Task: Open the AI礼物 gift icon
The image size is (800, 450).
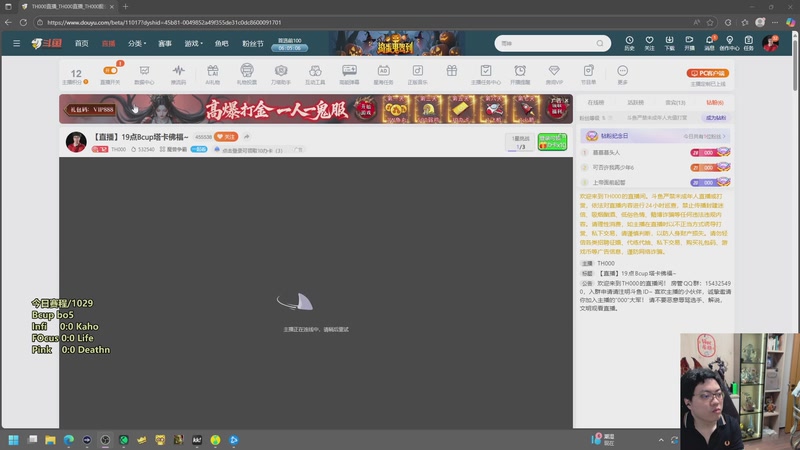Action: pos(212,73)
